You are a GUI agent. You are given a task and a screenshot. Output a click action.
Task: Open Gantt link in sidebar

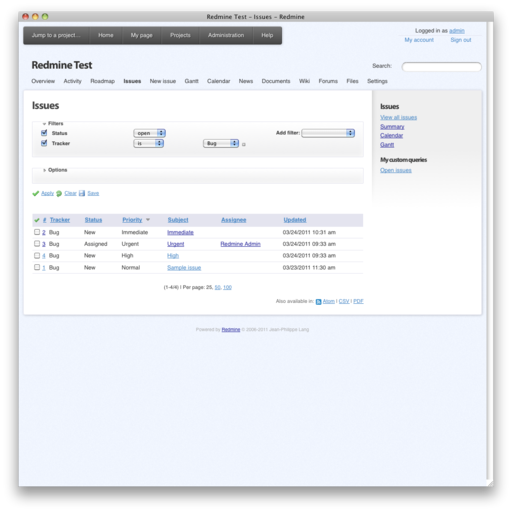click(x=387, y=145)
